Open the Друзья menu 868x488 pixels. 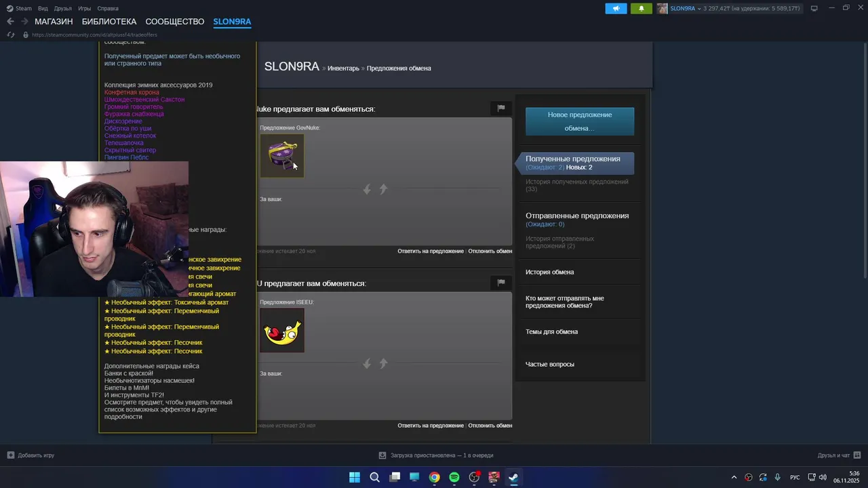click(x=63, y=9)
